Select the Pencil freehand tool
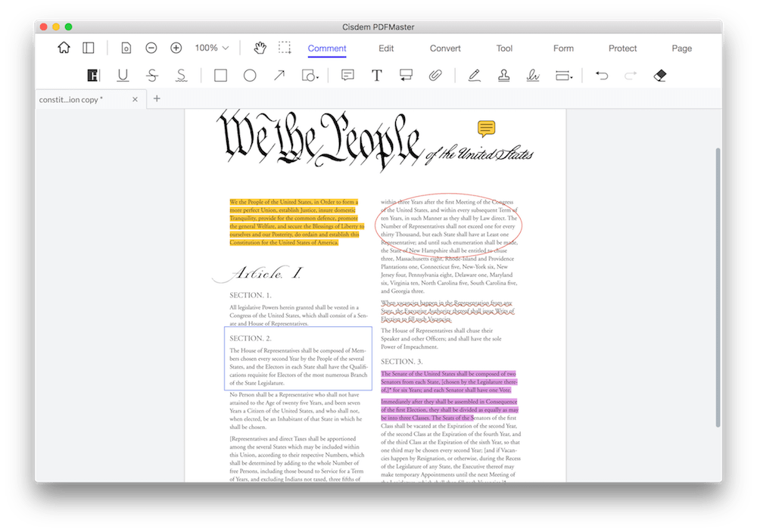 (474, 76)
